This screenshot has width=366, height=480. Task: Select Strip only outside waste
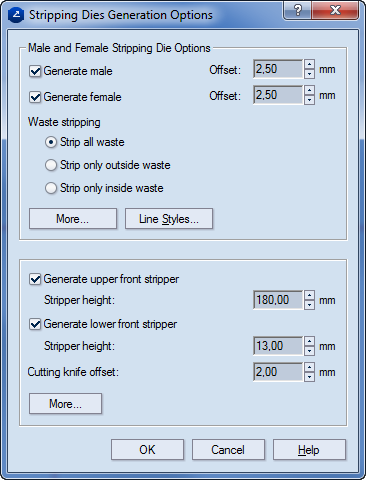click(51, 165)
